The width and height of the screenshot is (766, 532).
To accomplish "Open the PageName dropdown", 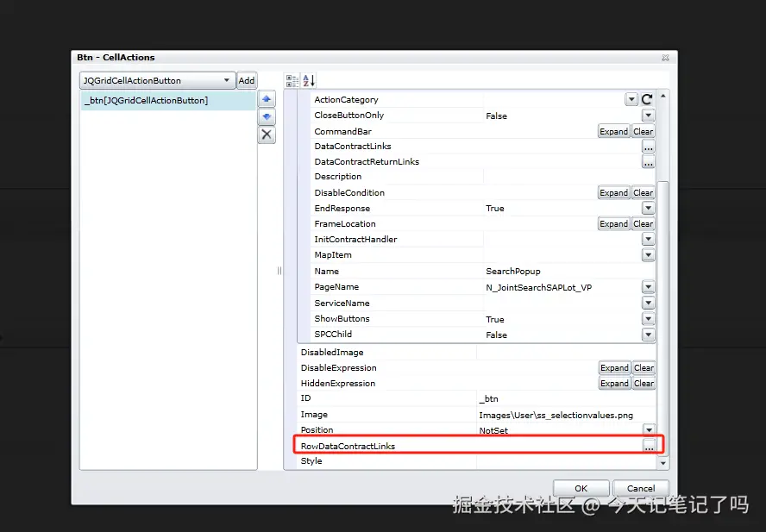I will 649,287.
